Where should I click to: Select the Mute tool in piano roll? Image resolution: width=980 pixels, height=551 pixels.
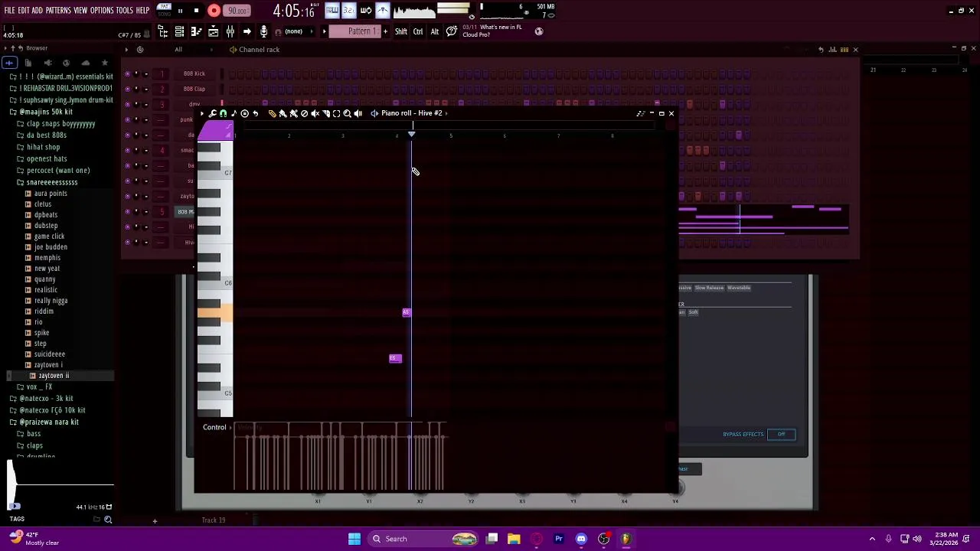pos(315,113)
